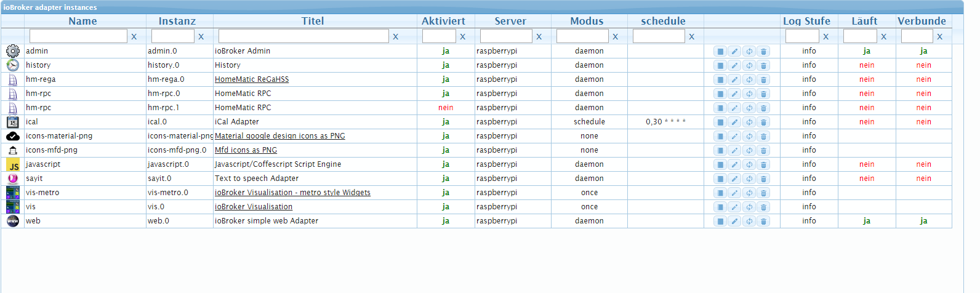Focus the Name filter input field
Screen dimensions: 980x293
[x=78, y=36]
